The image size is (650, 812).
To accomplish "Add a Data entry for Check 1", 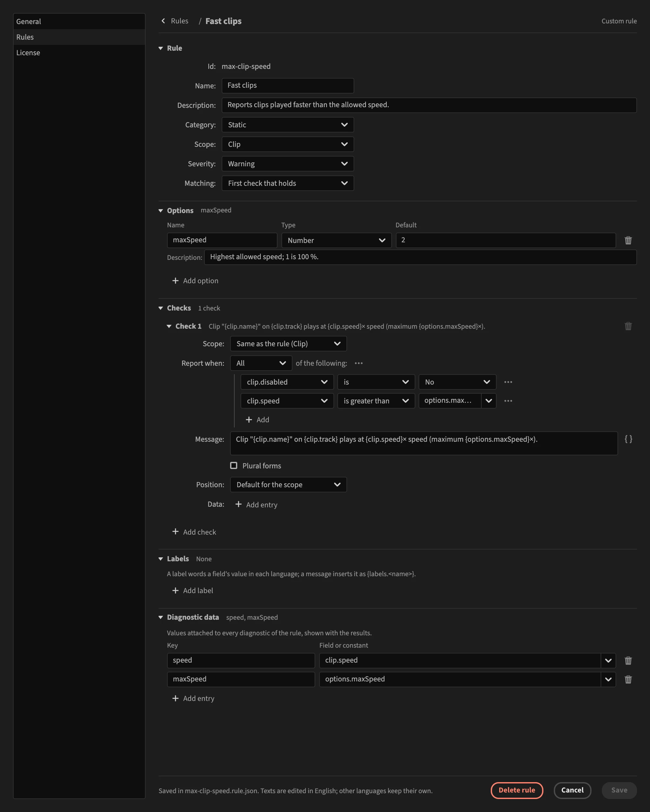I will coord(256,504).
